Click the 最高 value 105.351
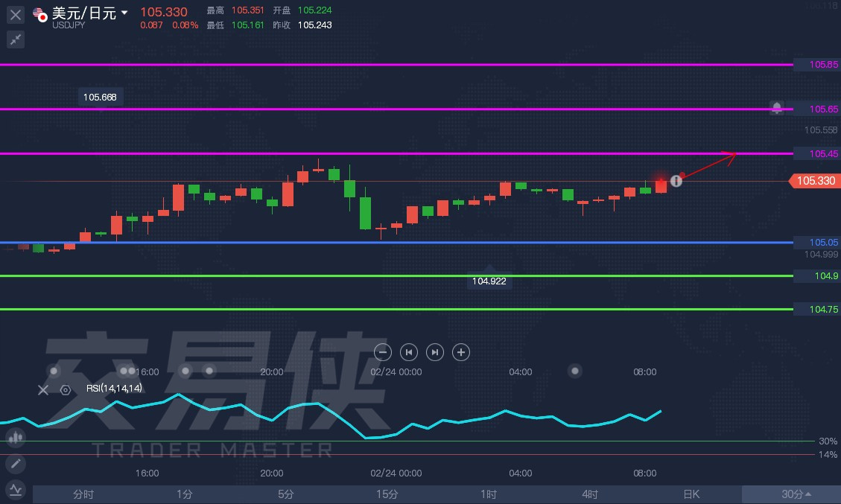 pos(248,10)
